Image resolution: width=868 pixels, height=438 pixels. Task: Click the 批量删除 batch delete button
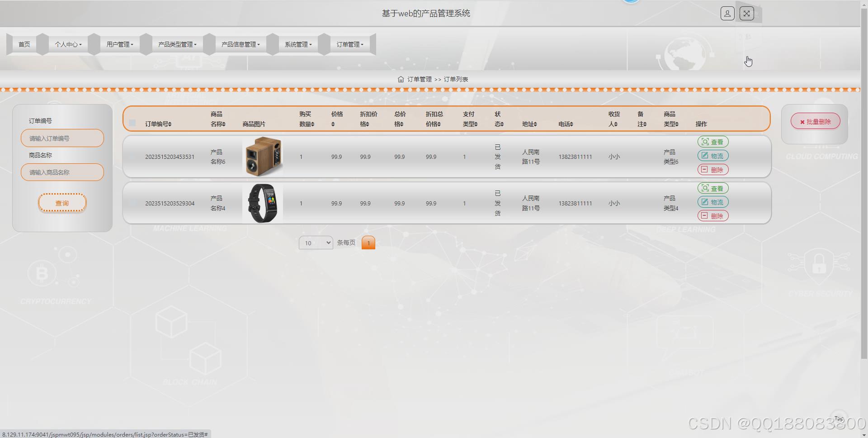click(x=815, y=121)
